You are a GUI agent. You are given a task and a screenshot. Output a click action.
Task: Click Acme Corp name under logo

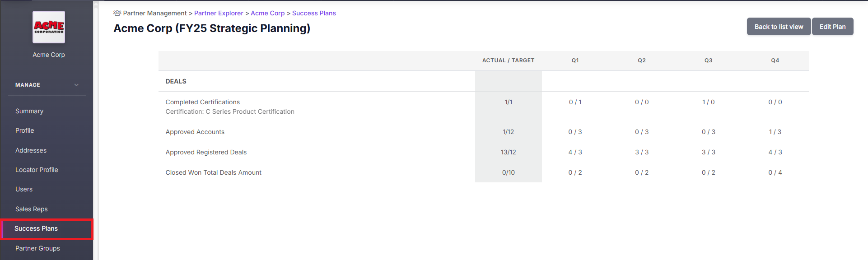pos(49,55)
